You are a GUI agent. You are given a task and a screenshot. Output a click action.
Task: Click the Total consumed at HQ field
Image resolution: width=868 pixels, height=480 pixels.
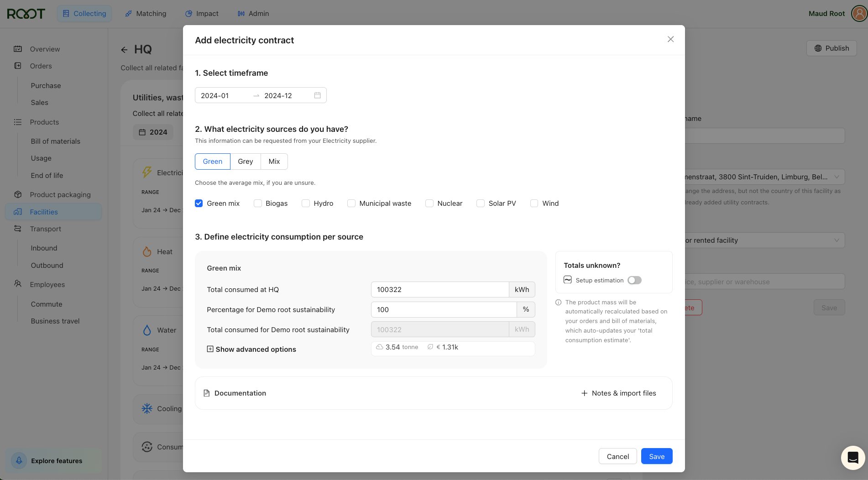pos(439,290)
